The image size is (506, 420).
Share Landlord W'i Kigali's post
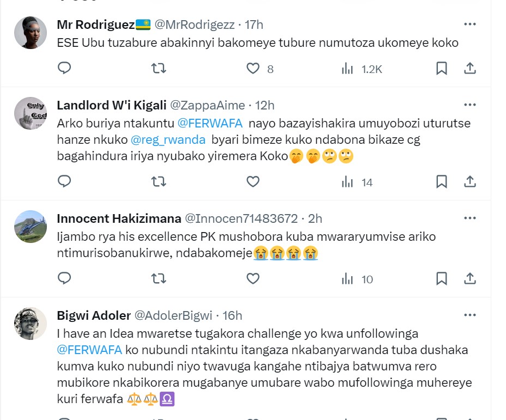coord(469,182)
